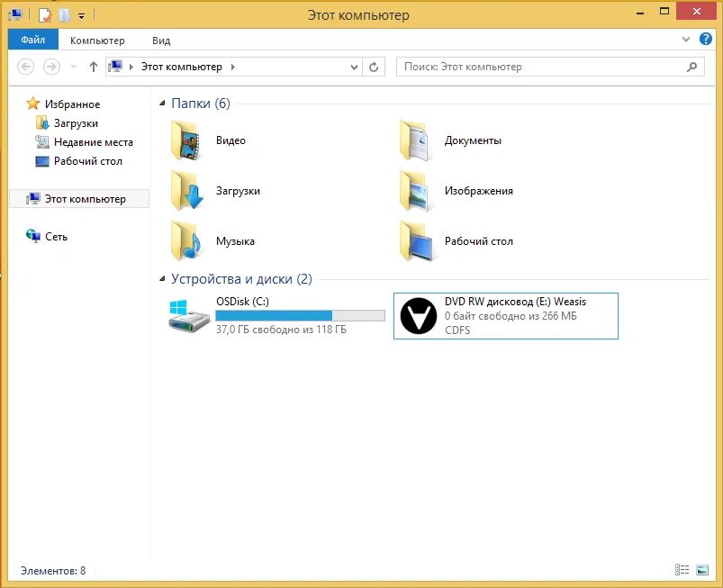Viewport: 723px width, 588px height.
Task: Open the recent locations dropdown arrow
Action: click(73, 67)
